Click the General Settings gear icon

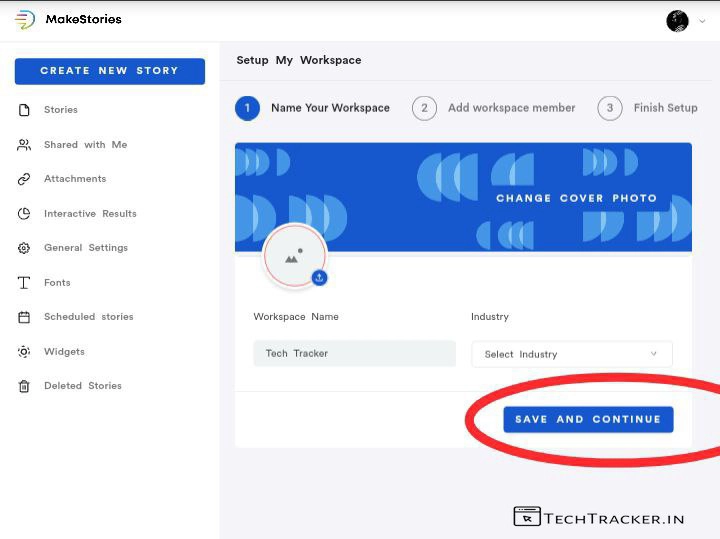click(x=24, y=248)
